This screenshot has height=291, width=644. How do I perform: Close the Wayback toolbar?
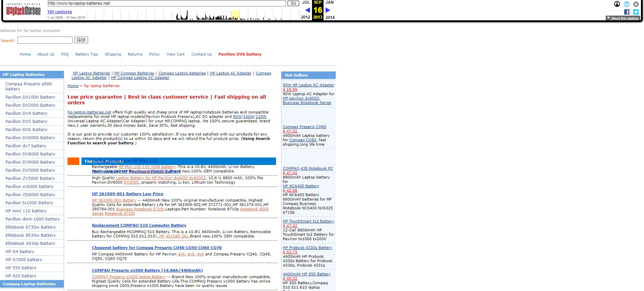tap(636, 4)
